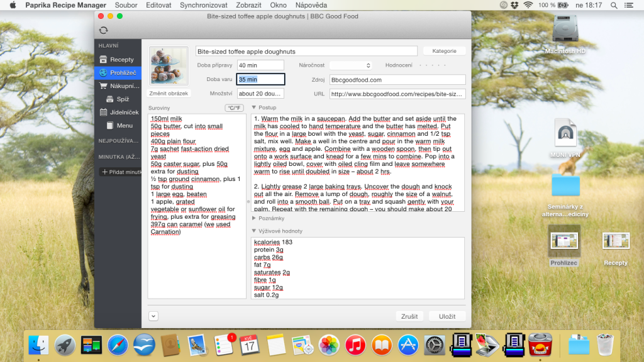Click Přidat minutku add timer button

tap(120, 172)
